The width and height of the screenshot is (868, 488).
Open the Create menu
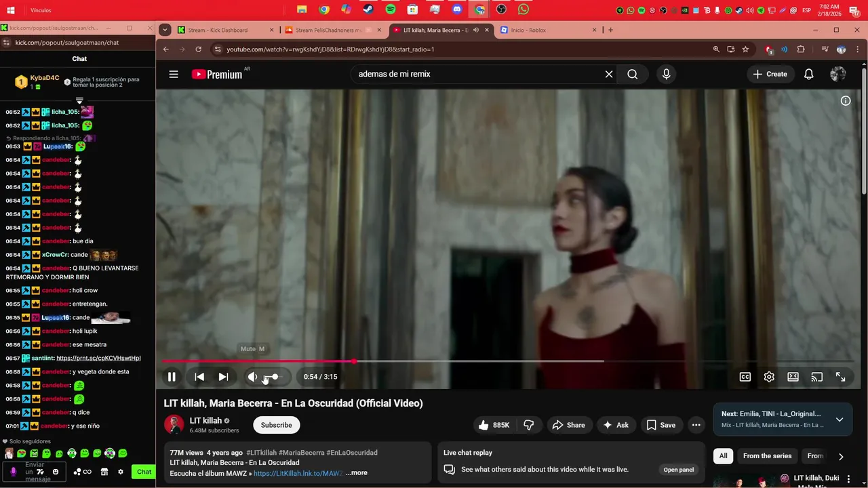pyautogui.click(x=770, y=75)
